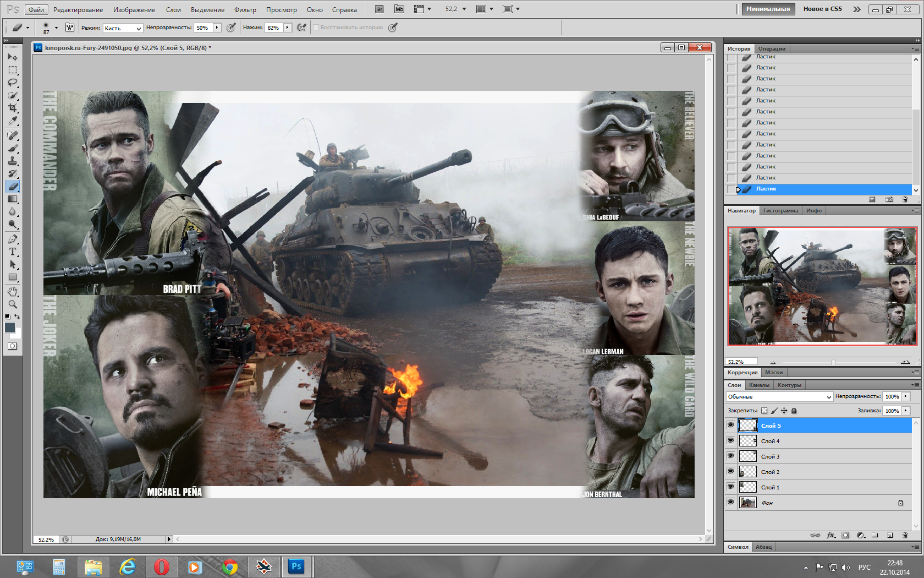Viewport: 924px width, 578px height.
Task: Click the navigator preview thumbnail
Action: (x=822, y=286)
